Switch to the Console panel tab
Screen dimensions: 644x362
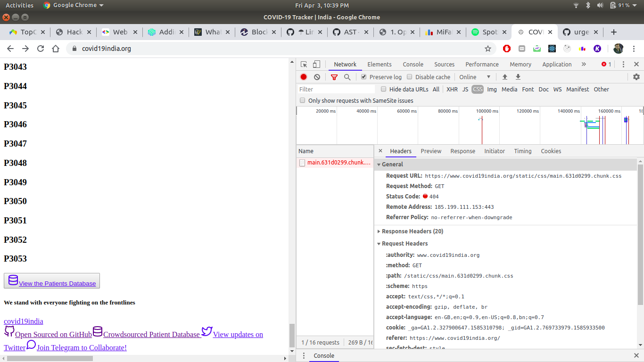click(x=413, y=65)
